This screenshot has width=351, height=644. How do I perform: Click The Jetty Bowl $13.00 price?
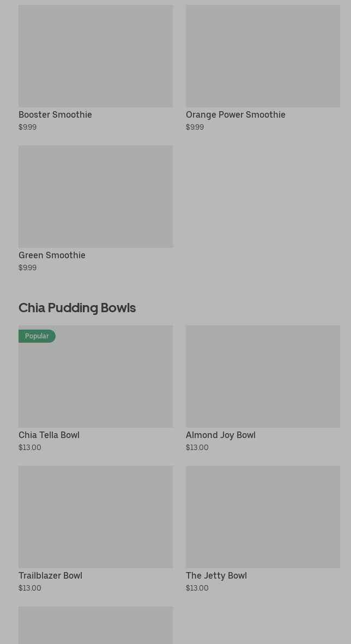[x=197, y=588]
